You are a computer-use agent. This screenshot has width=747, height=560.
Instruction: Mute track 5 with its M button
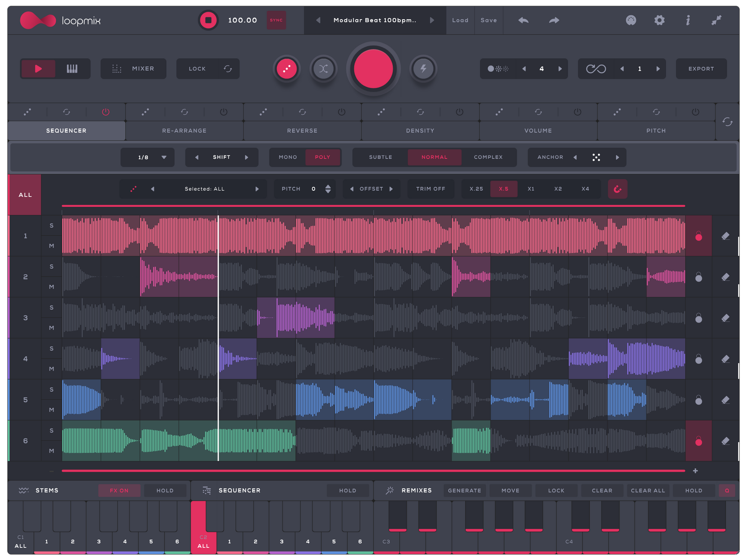(51, 410)
